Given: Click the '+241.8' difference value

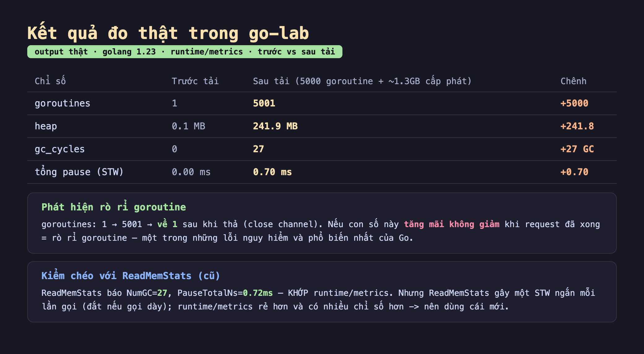Looking at the screenshot, I should [577, 126].
